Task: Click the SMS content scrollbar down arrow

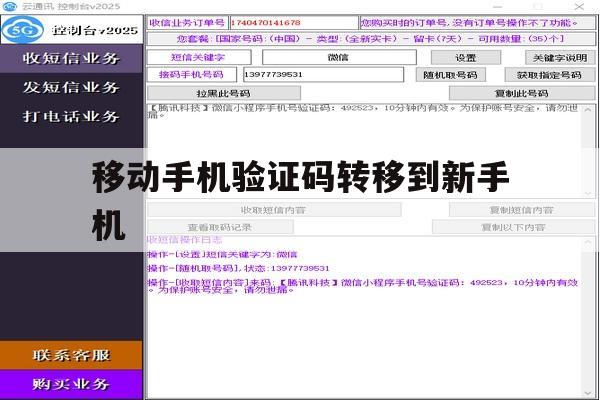Action: coord(588,193)
